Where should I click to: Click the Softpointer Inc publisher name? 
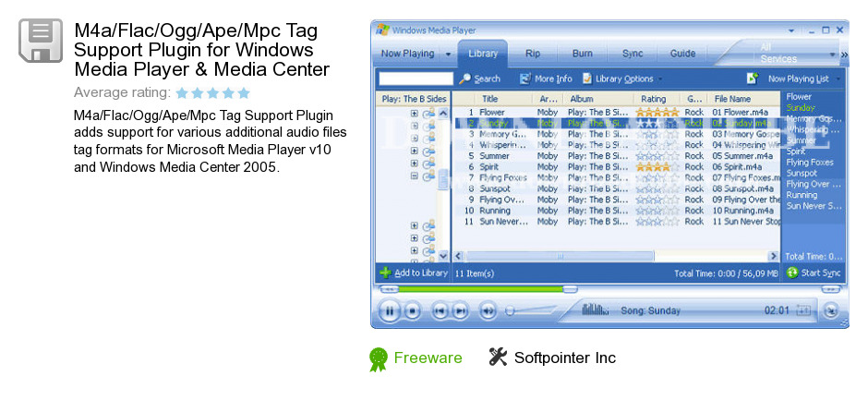point(564,358)
